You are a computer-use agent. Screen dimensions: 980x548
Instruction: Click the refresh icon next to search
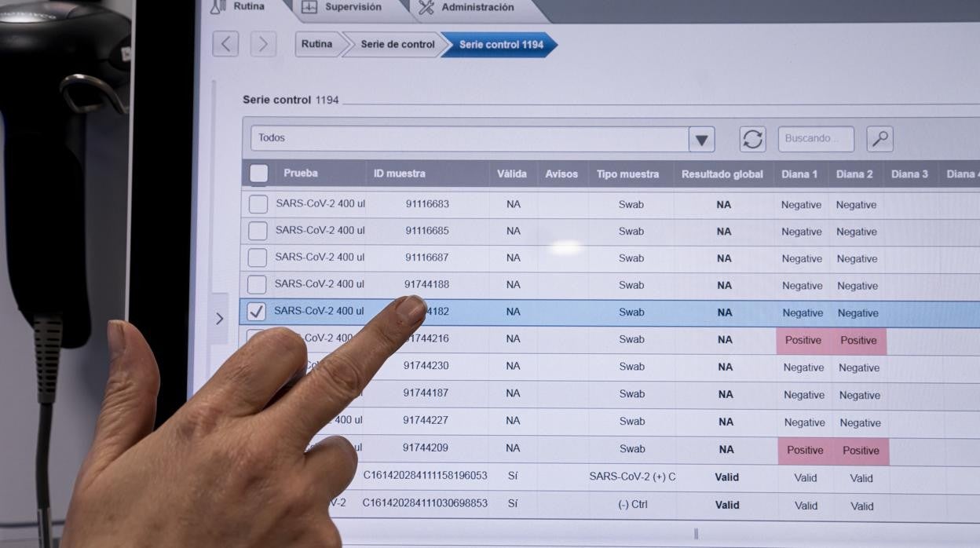(752, 139)
